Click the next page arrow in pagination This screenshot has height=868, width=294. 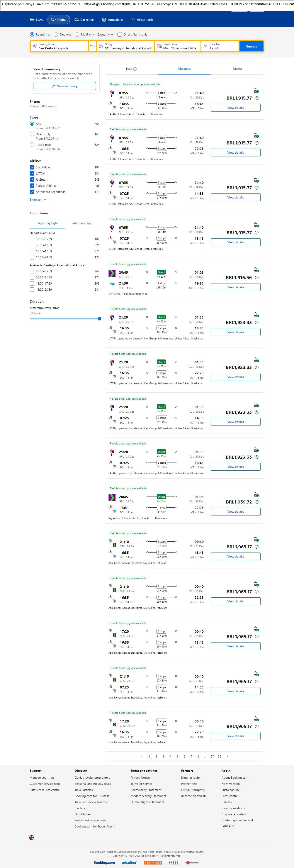coord(227,756)
